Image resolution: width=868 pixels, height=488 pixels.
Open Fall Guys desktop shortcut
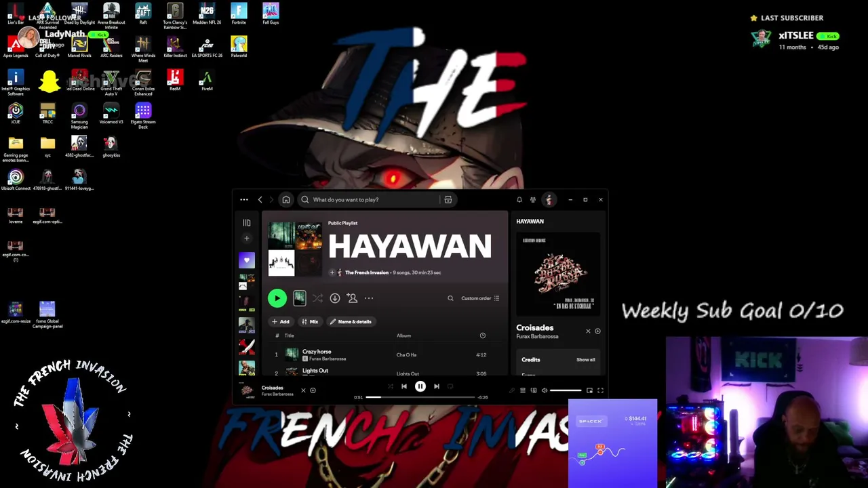point(271,14)
